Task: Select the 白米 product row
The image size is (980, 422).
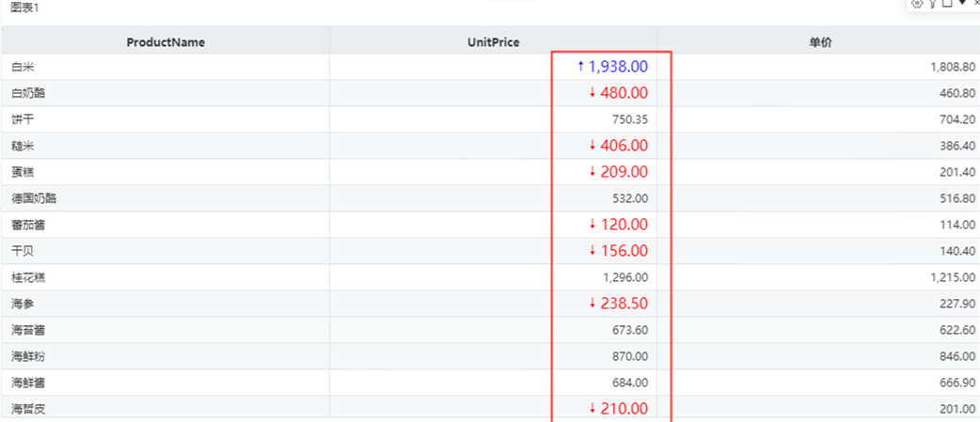Action: (x=490, y=66)
